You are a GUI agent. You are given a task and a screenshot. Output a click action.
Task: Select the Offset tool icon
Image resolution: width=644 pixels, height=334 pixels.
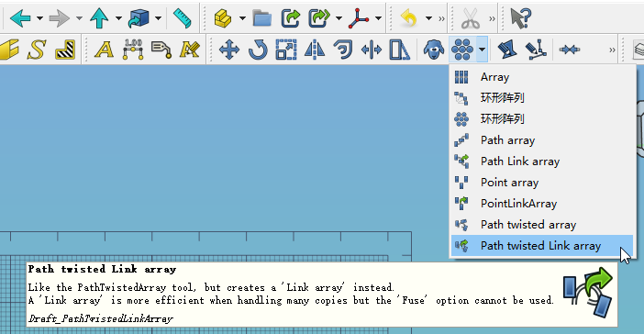coord(343,50)
